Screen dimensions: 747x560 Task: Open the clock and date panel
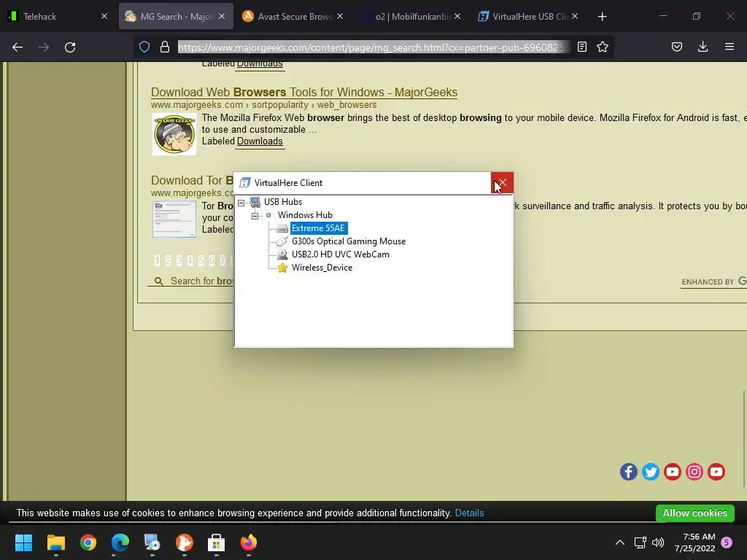point(695,542)
